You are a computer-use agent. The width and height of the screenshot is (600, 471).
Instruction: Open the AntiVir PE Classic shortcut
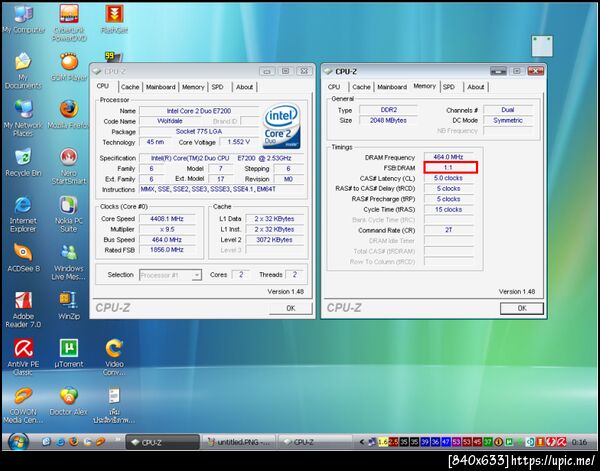(x=23, y=357)
